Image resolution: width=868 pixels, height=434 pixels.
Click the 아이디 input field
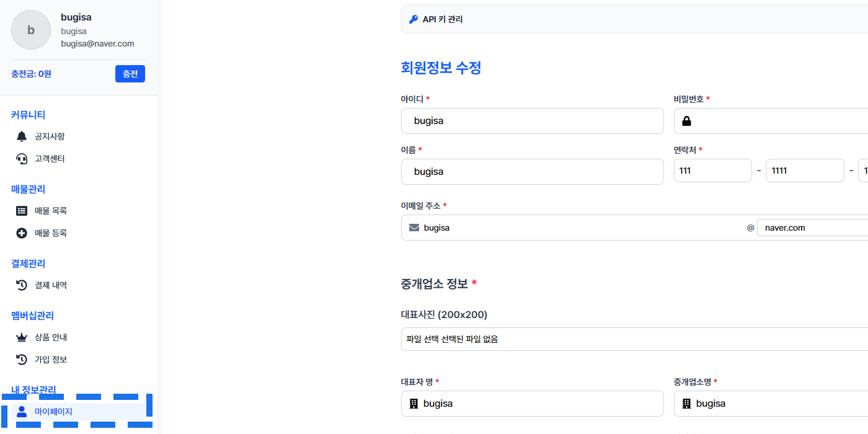point(532,121)
